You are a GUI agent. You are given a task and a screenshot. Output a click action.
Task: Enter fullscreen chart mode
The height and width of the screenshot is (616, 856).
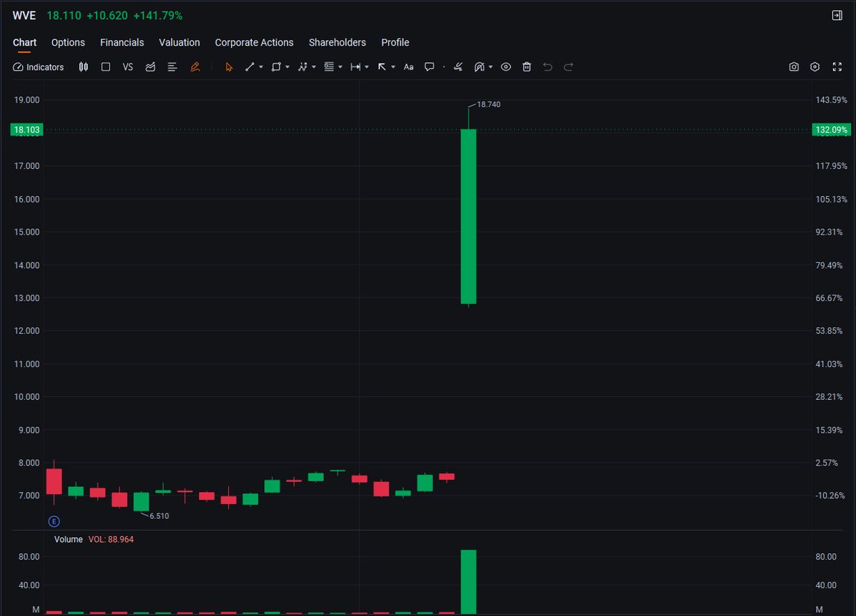click(837, 66)
